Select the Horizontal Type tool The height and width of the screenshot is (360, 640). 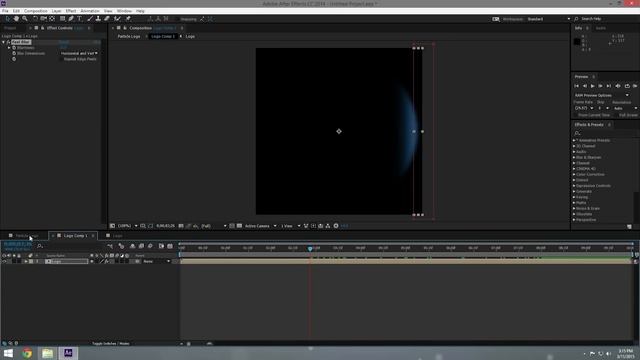pyautogui.click(x=80, y=19)
